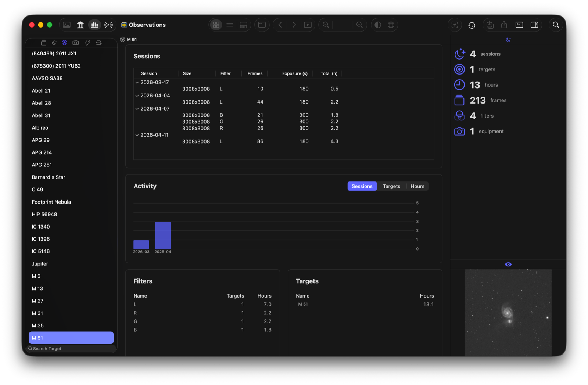
Task: Open the image viewer toolbar icon
Action: point(67,25)
